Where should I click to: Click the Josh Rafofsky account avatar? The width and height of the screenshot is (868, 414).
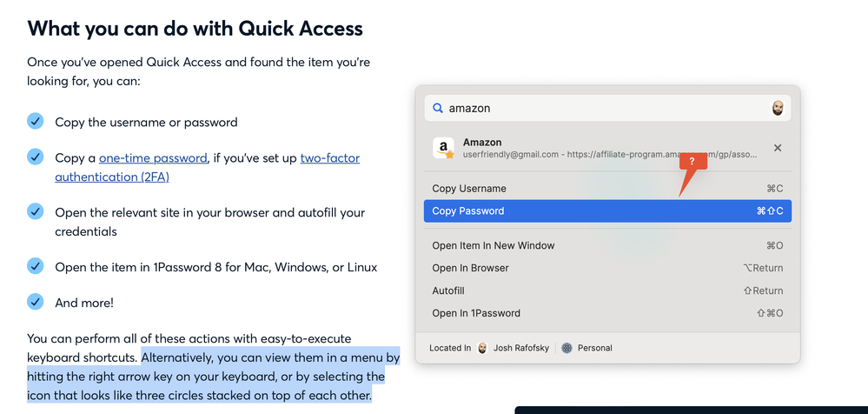click(x=482, y=348)
